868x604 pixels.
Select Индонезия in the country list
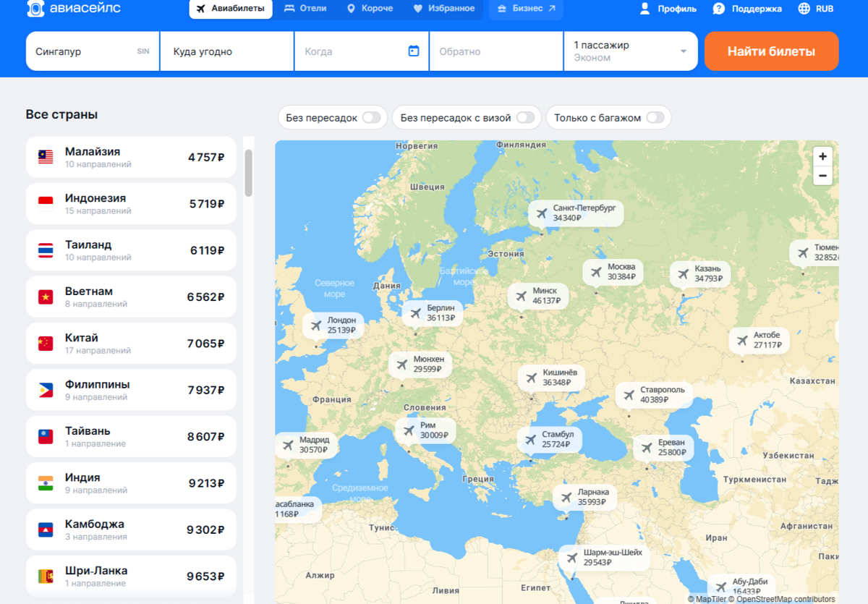pyautogui.click(x=131, y=203)
